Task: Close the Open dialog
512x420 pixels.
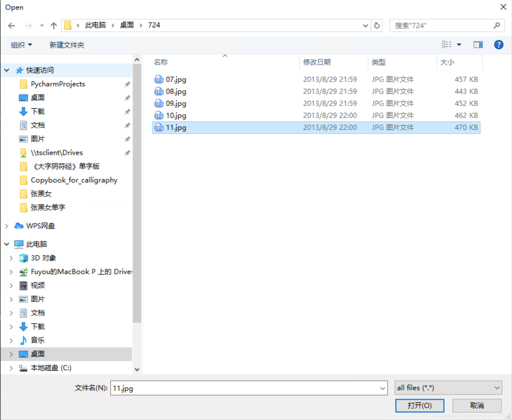Action: coord(503,7)
